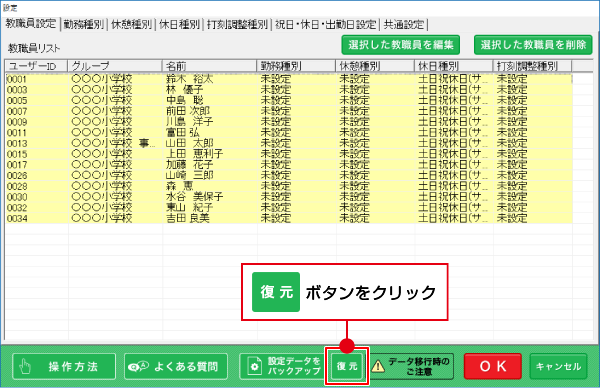Click the グループ column header
Image resolution: width=600 pixels, height=388 pixels.
tap(115, 66)
